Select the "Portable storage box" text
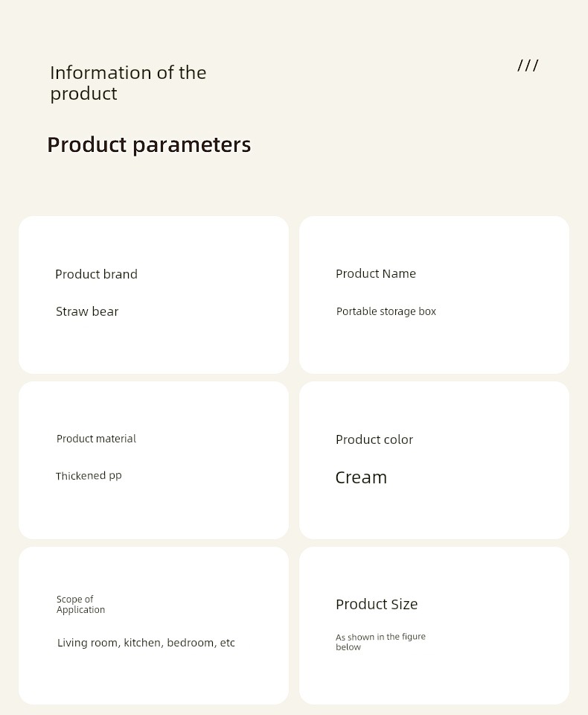 point(386,311)
